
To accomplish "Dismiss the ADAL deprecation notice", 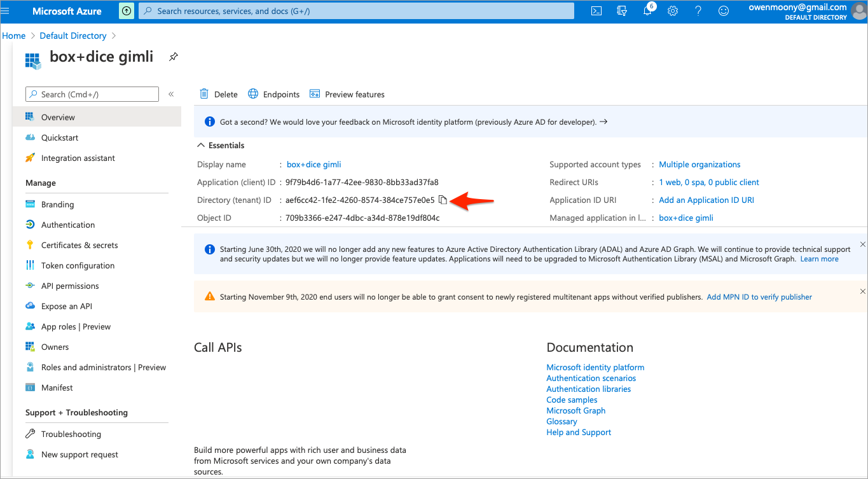I will pyautogui.click(x=862, y=244).
